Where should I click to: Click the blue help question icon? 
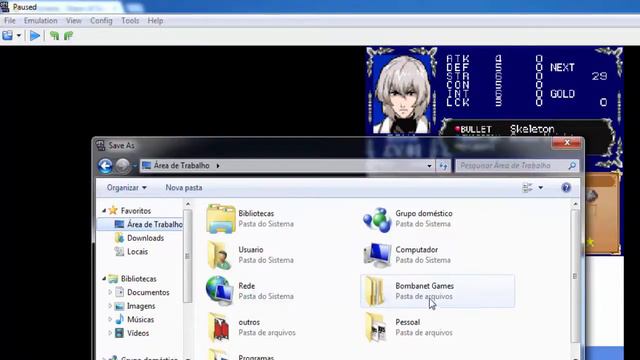pyautogui.click(x=566, y=188)
